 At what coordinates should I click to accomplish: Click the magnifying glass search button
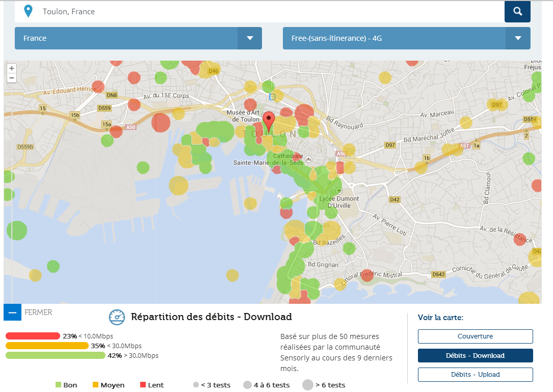click(x=517, y=11)
